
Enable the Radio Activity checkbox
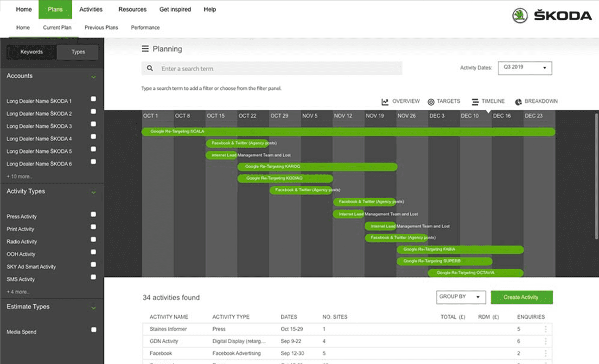[94, 239]
